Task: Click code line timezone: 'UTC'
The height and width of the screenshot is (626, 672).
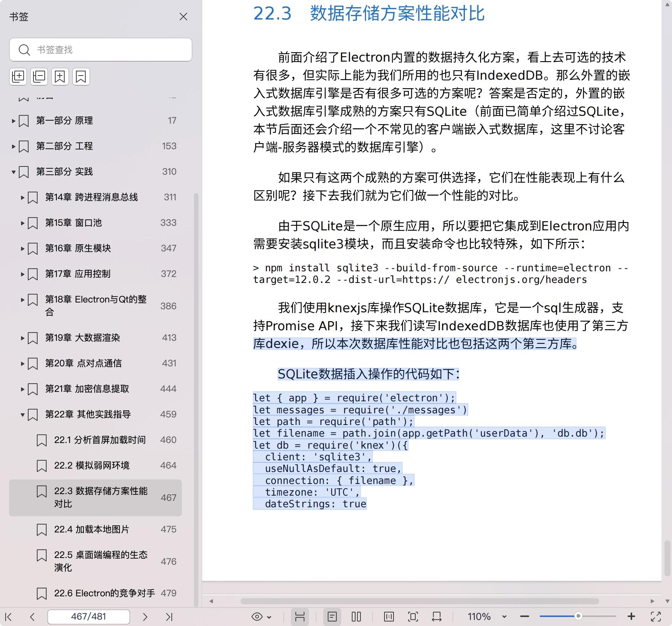Action: (x=307, y=492)
